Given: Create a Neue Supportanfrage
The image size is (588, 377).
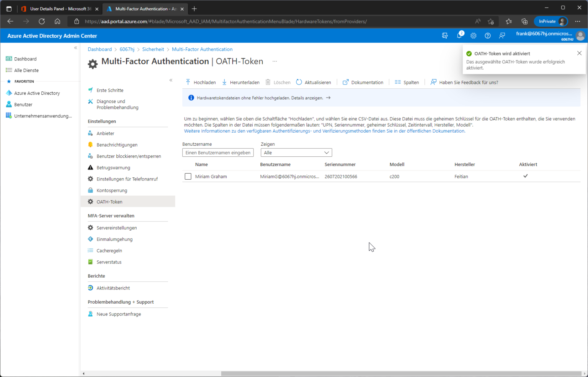Looking at the screenshot, I should click(x=119, y=314).
